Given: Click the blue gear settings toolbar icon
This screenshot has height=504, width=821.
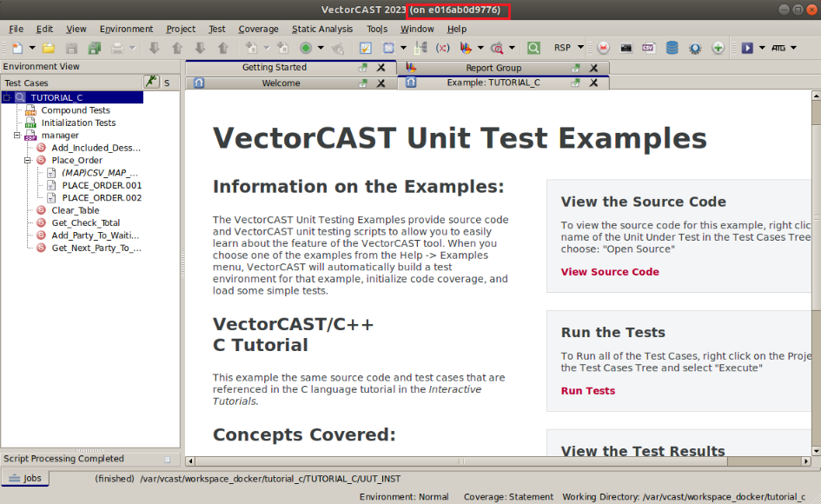Looking at the screenshot, I should click(x=695, y=48).
